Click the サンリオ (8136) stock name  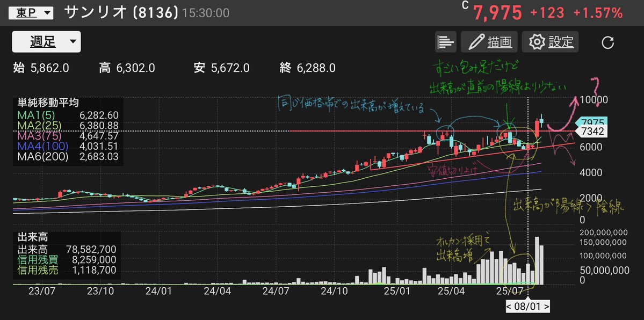[121, 13]
